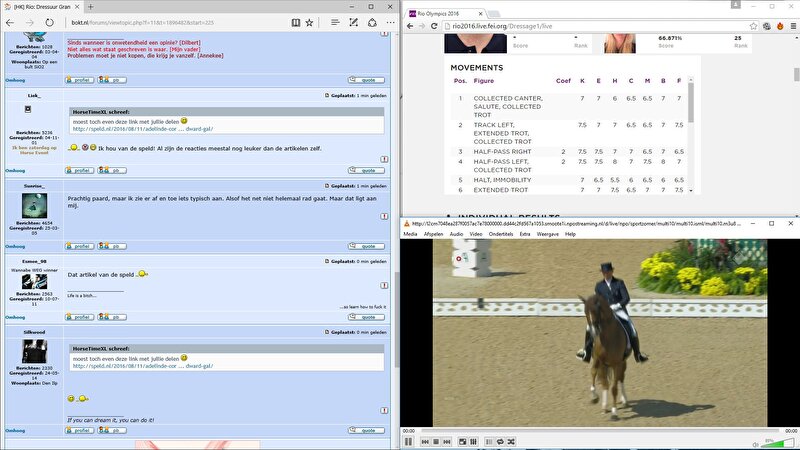This screenshot has height=450, width=800.
Task: Click EXTENDED TROT movement row
Action: click(x=569, y=190)
